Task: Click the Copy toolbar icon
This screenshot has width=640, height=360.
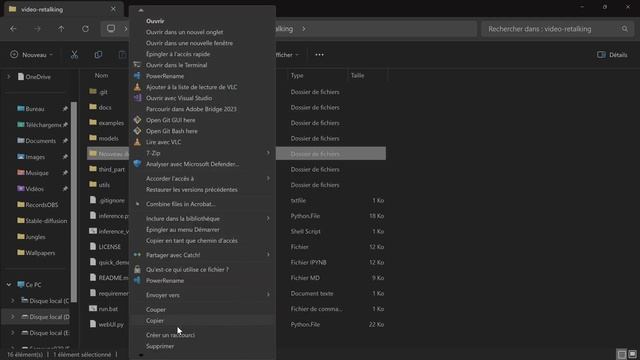Action: [98, 55]
